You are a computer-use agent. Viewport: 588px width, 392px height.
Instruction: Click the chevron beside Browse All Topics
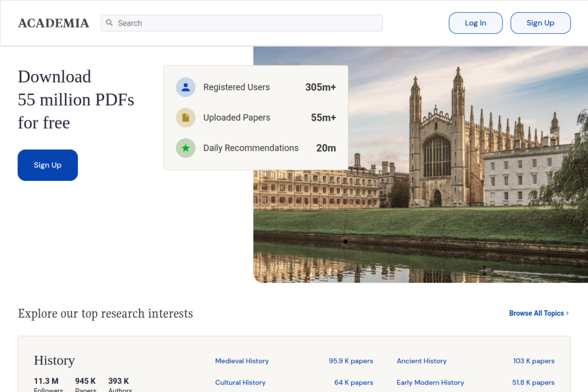point(568,313)
